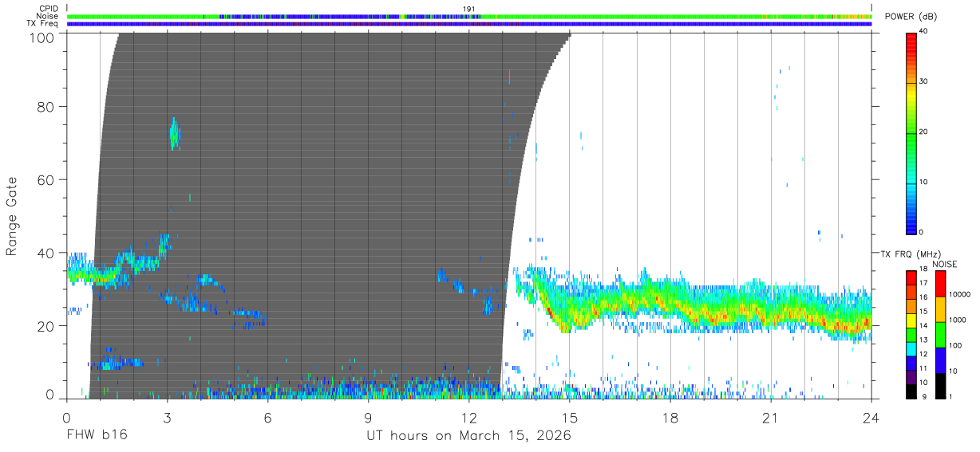Click the 60 tick on Range Gate axis
Screen dimensions: 980x452
click(48, 180)
